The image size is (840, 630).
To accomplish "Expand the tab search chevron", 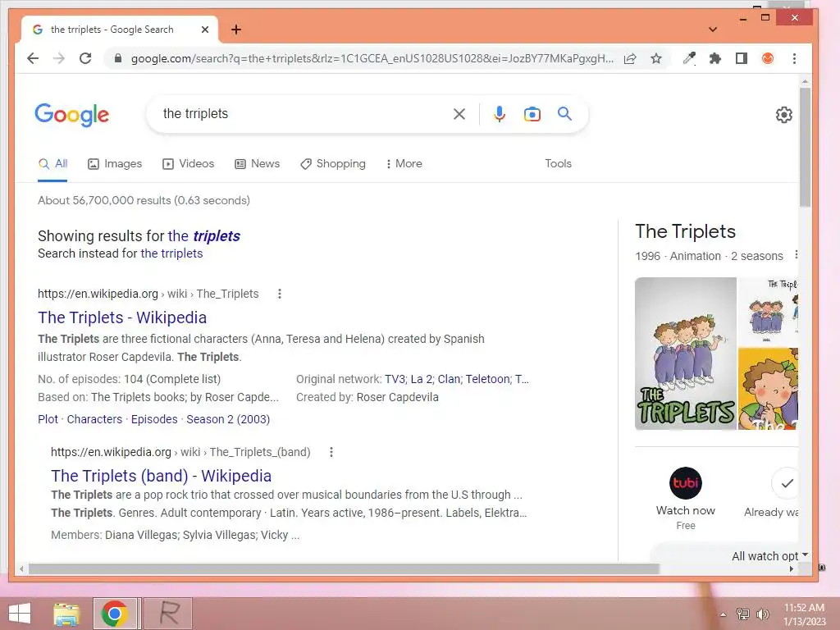I will 713,30.
